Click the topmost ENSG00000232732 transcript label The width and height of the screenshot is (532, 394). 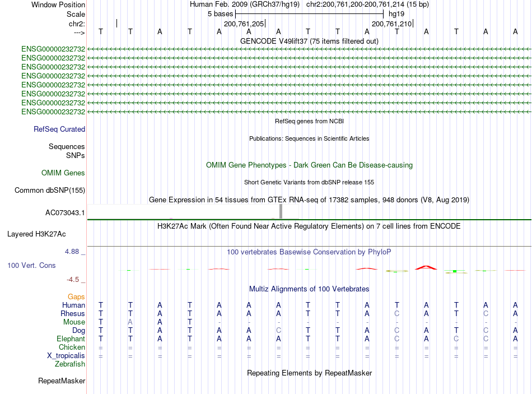click(x=53, y=49)
